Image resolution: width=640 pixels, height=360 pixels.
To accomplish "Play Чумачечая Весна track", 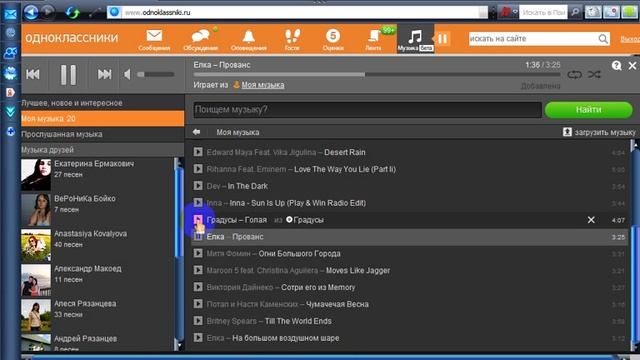I will coord(198,304).
